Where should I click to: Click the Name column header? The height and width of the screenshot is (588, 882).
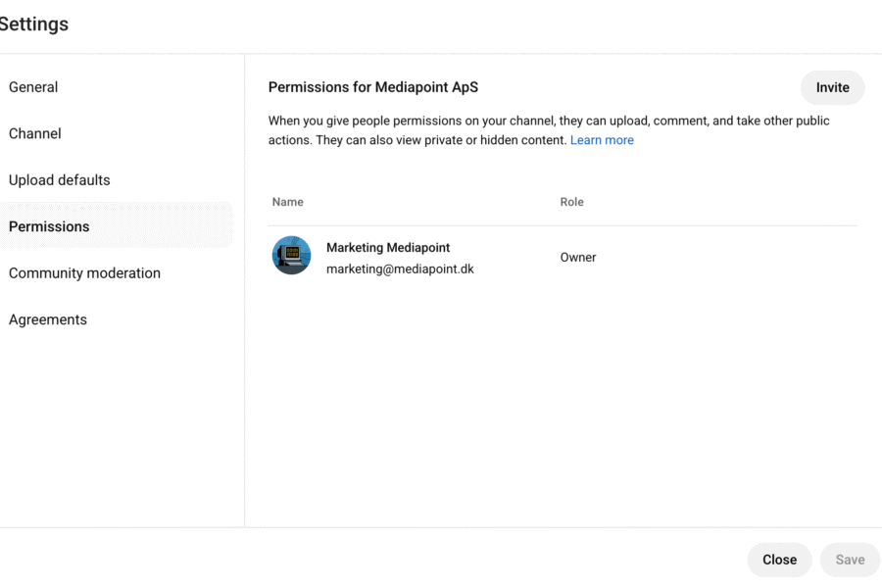click(287, 202)
